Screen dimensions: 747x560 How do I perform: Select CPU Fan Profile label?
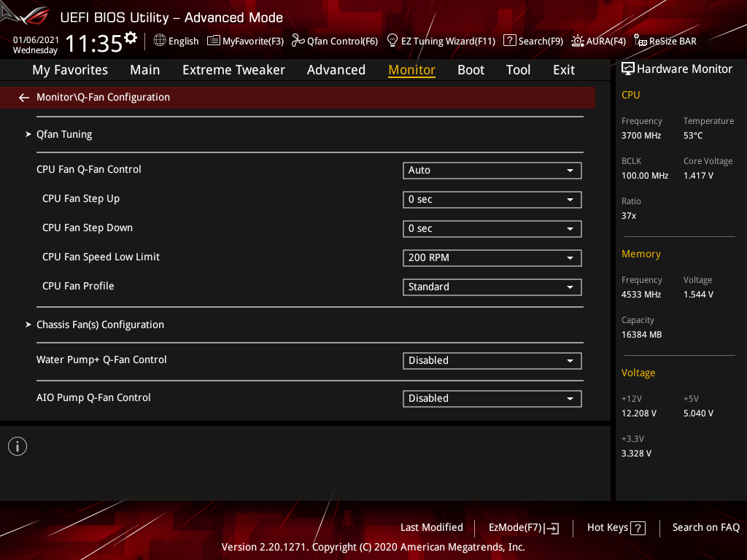click(x=78, y=286)
